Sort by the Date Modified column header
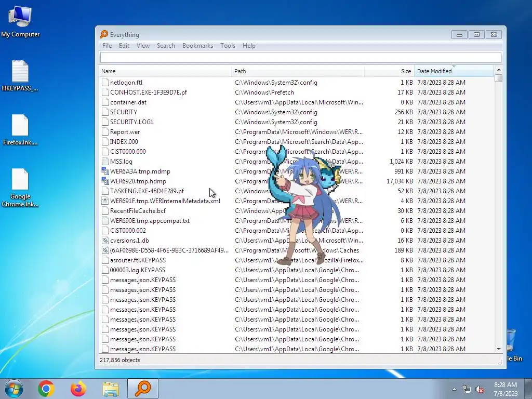532x399 pixels. pyautogui.click(x=454, y=71)
